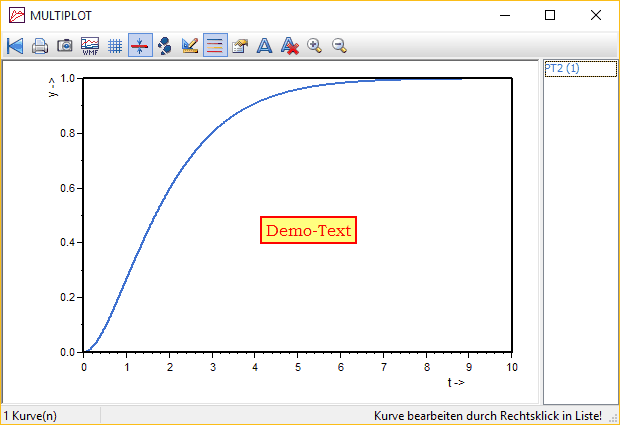
Task: Open axis scaling ruler icon
Action: [x=190, y=45]
